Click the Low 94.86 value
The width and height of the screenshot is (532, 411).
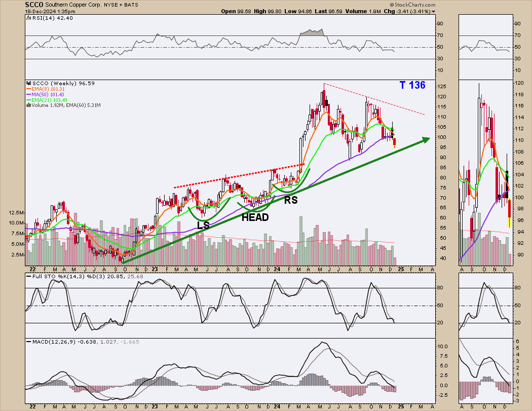click(x=298, y=11)
